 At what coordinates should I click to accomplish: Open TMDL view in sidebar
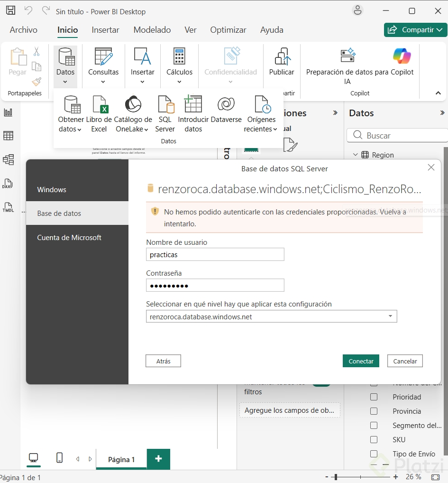pyautogui.click(x=9, y=207)
